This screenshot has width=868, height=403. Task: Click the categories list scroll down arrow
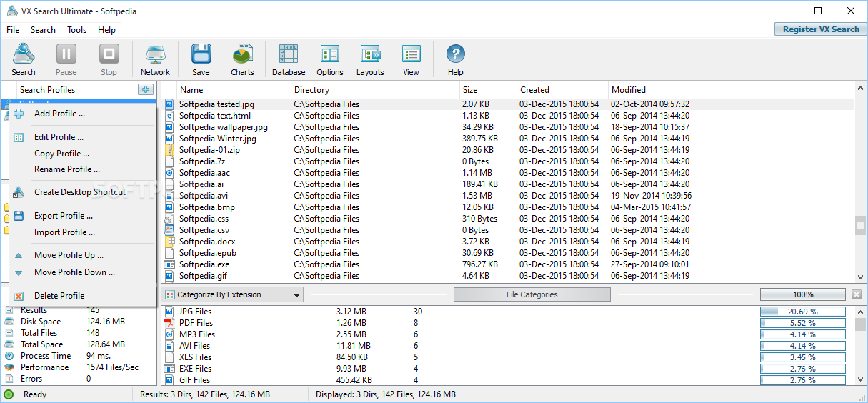(x=860, y=379)
